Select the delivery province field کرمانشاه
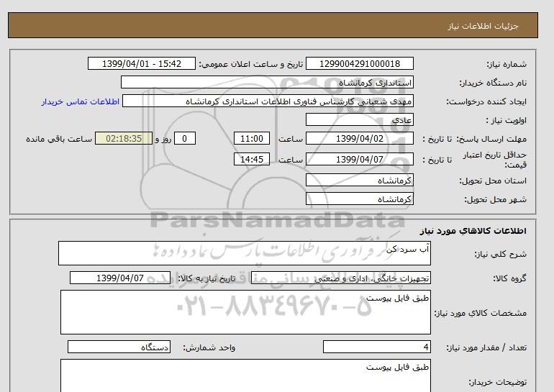This screenshot has height=392, width=554. click(x=359, y=180)
